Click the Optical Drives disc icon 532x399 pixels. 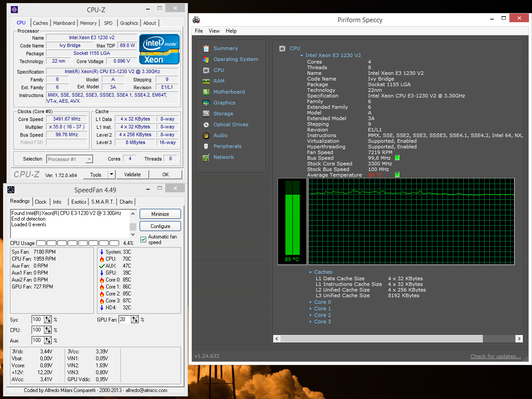pos(206,124)
